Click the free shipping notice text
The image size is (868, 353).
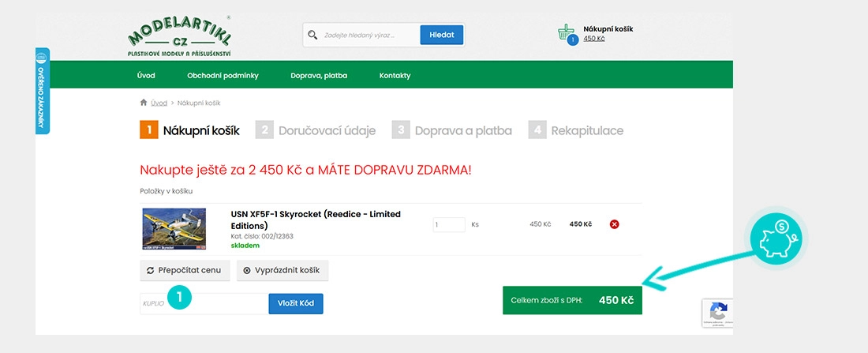305,170
